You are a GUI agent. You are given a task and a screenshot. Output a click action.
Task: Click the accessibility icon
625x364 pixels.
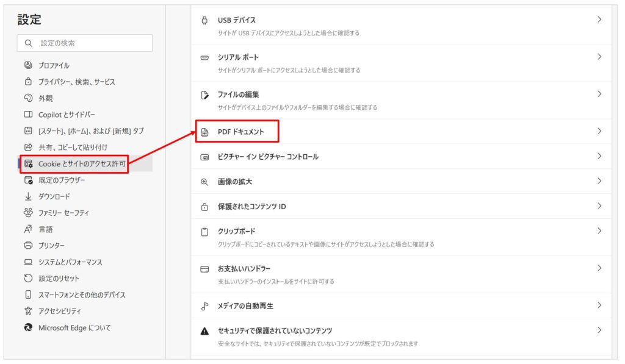click(28, 310)
